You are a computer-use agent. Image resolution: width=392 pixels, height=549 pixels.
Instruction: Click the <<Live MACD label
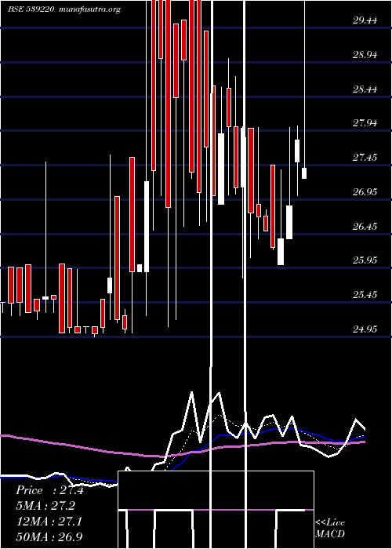[330, 528]
